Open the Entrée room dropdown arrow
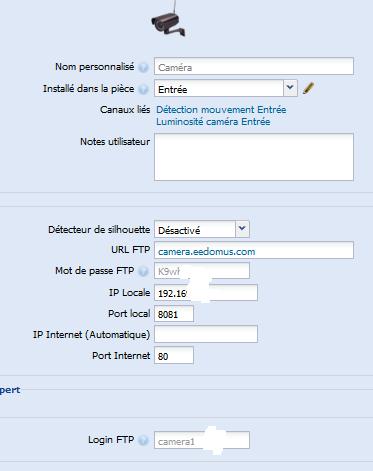 pyautogui.click(x=290, y=88)
